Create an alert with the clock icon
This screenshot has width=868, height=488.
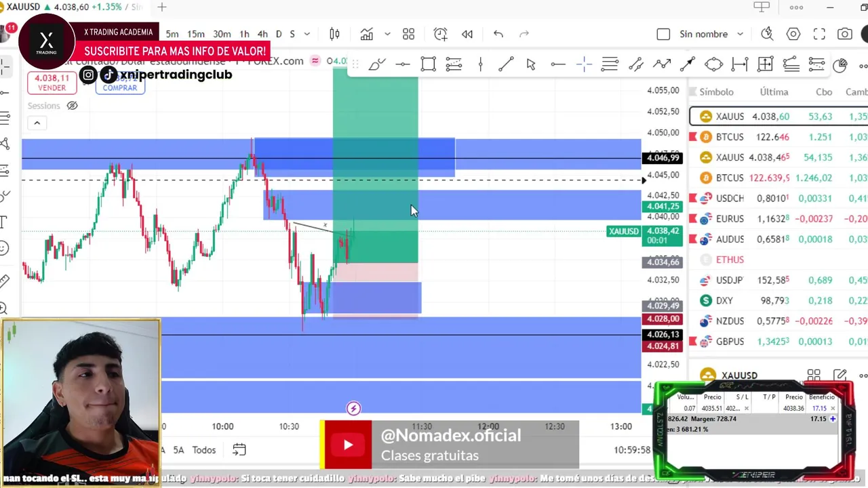click(441, 34)
